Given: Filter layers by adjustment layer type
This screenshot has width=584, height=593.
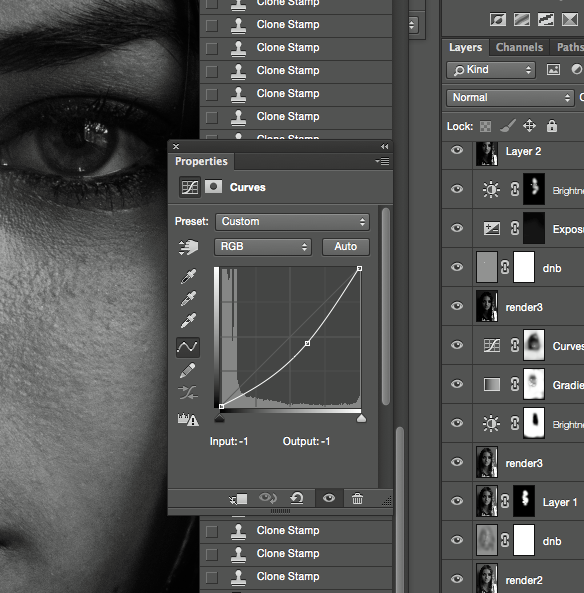Looking at the screenshot, I should point(577,69).
